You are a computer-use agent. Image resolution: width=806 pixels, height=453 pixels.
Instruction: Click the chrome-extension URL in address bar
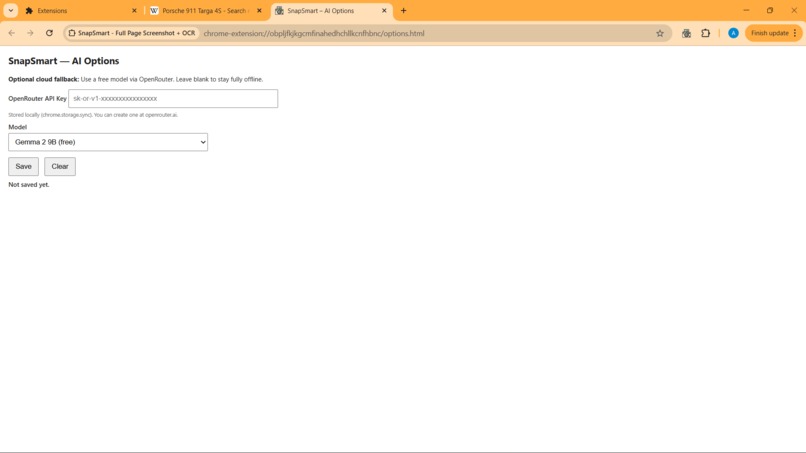(x=314, y=33)
